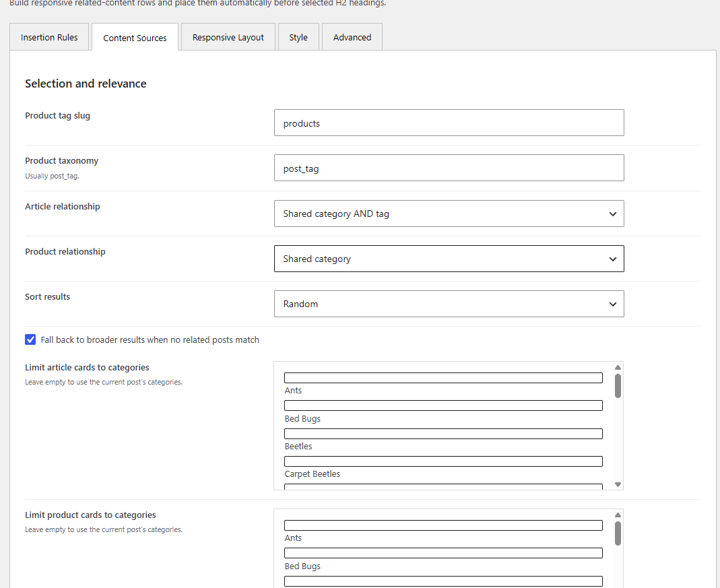Select the Content Sources tab
The height and width of the screenshot is (588, 720).
pyautogui.click(x=135, y=38)
